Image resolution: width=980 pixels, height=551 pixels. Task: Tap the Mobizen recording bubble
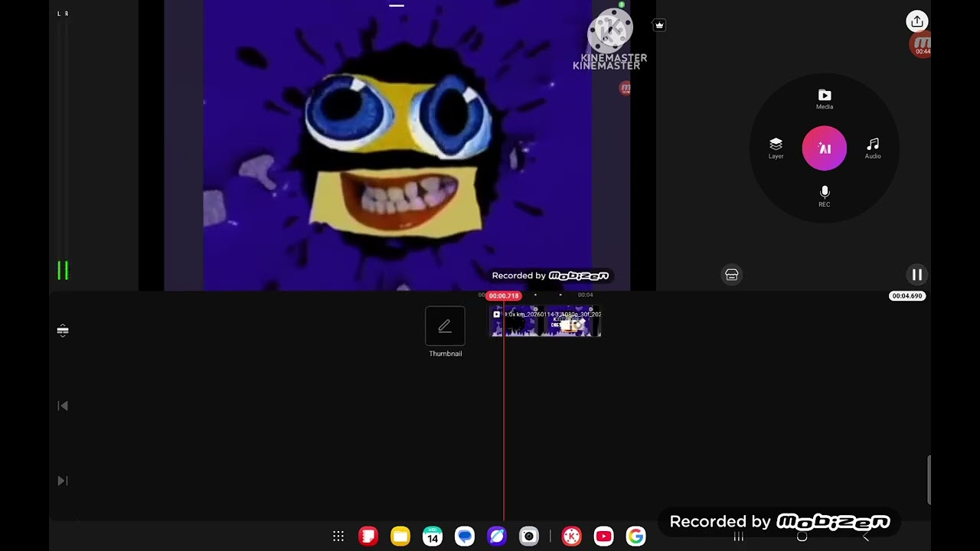(920, 45)
